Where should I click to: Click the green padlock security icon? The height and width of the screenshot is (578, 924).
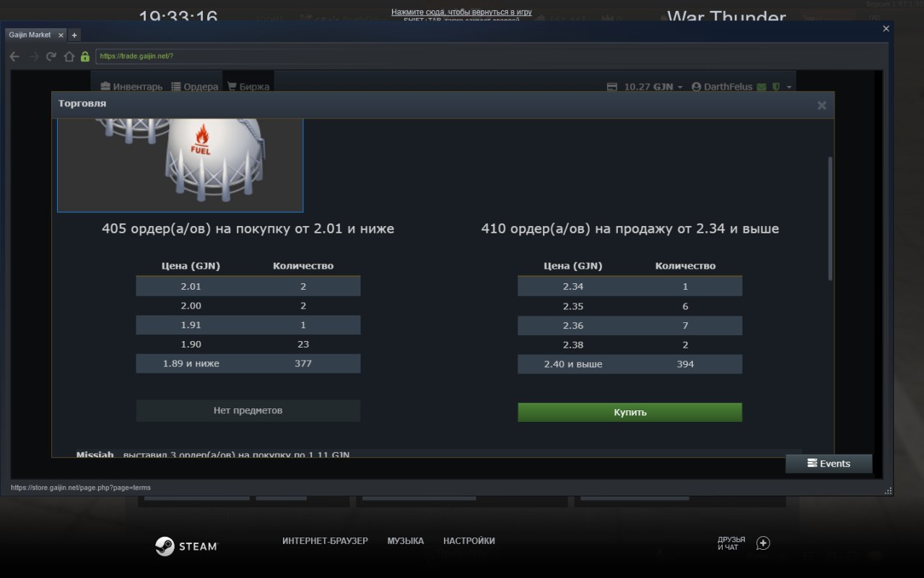(x=85, y=56)
